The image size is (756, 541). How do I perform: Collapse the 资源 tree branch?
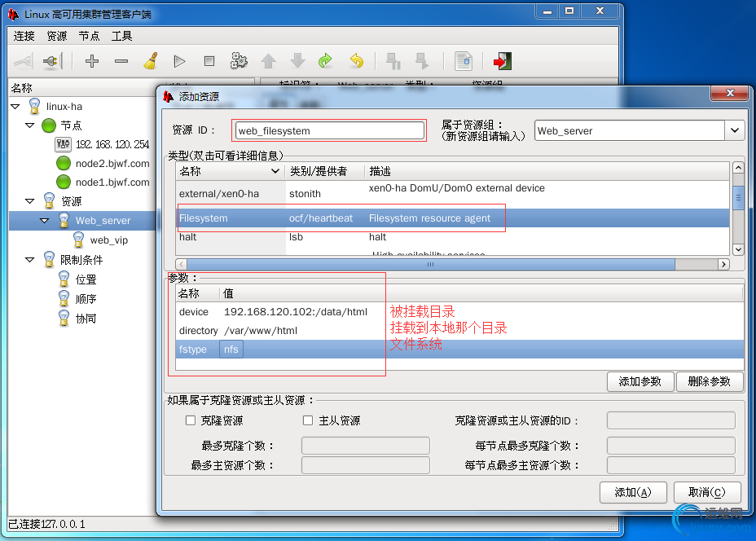point(30,201)
